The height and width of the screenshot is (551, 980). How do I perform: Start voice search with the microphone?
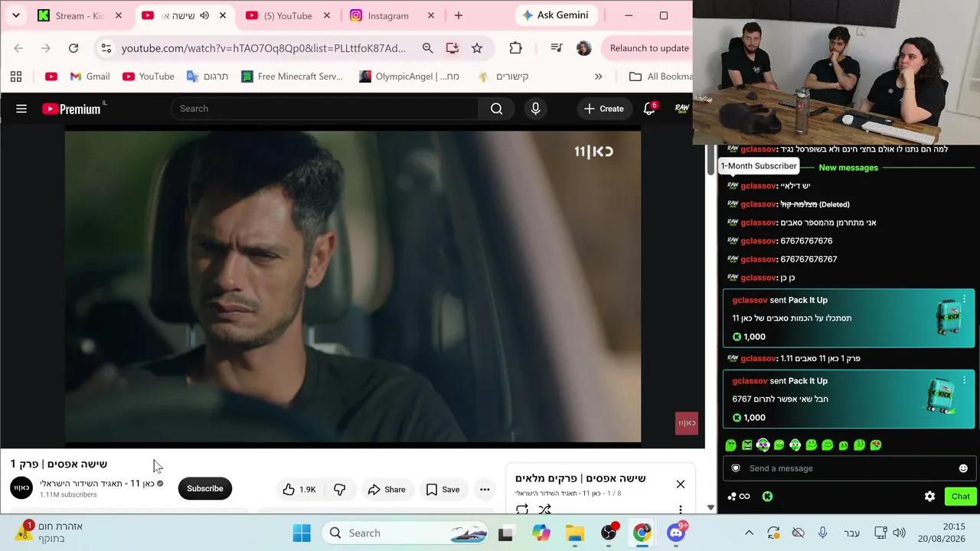pos(536,109)
